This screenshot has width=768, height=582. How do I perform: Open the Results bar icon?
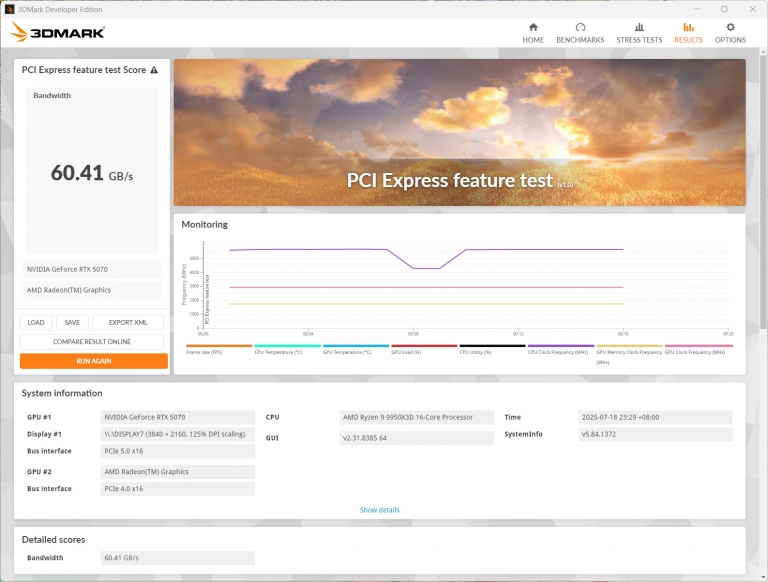pos(688,27)
